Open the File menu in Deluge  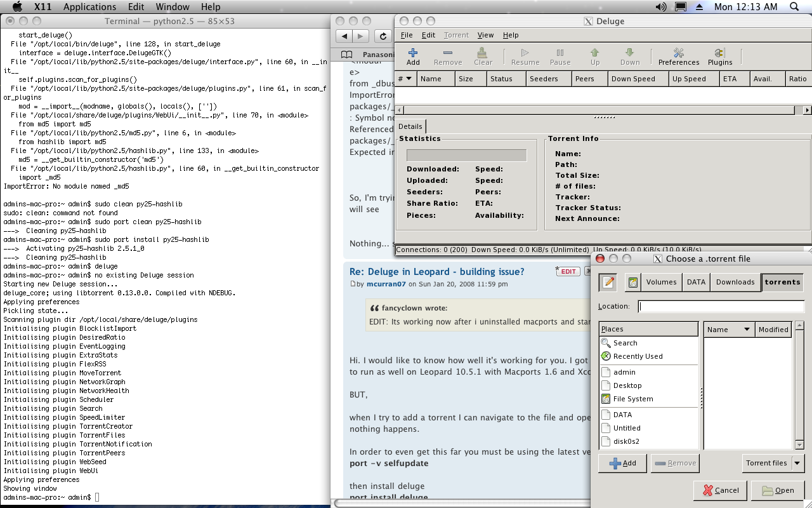pos(407,35)
